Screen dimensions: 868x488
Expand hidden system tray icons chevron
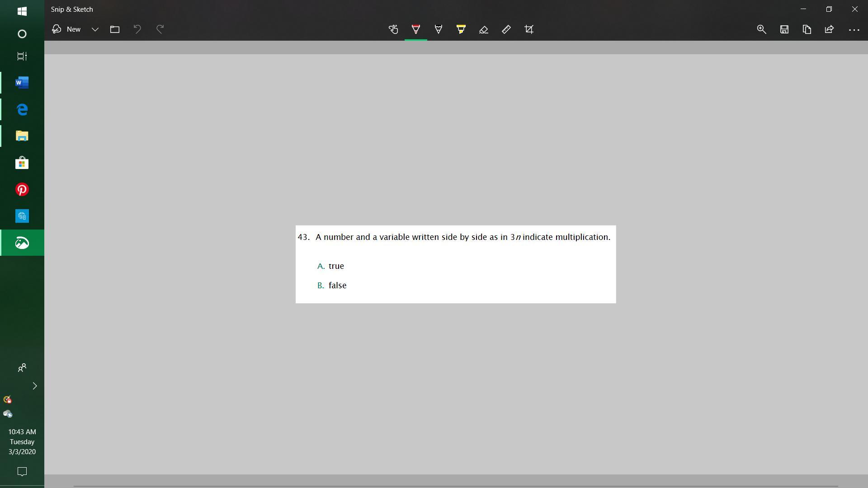pos(35,386)
